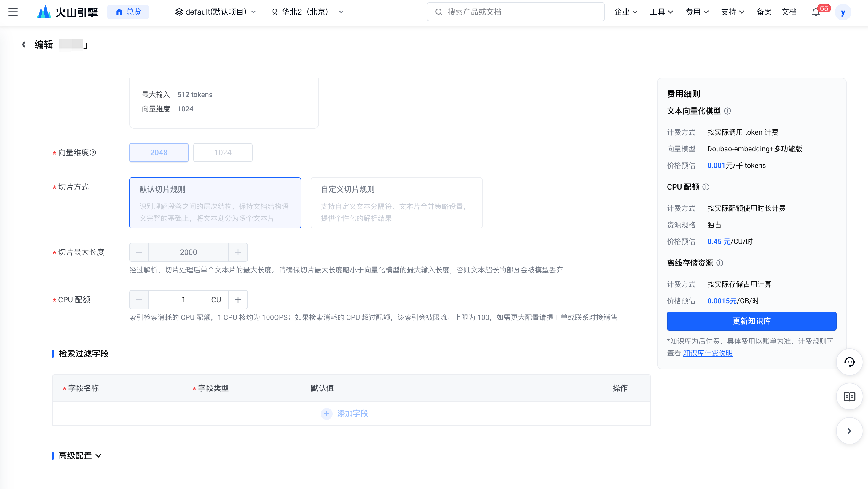The height and width of the screenshot is (489, 868).
Task: Click the切片最大长度 input field
Action: click(188, 252)
